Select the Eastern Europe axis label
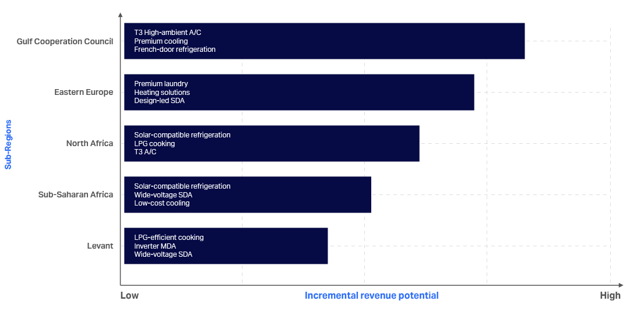The width and height of the screenshot is (644, 315). click(83, 92)
